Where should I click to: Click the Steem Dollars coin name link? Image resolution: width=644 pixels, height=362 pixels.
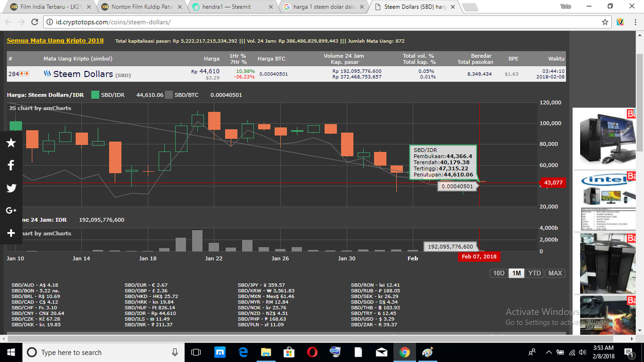[x=83, y=74]
